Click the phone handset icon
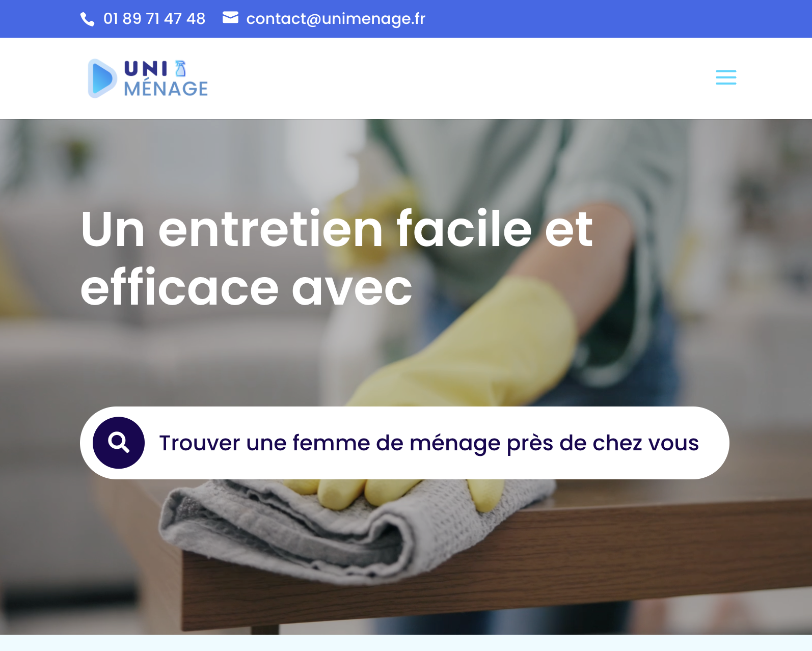The height and width of the screenshot is (651, 812). pos(88,19)
